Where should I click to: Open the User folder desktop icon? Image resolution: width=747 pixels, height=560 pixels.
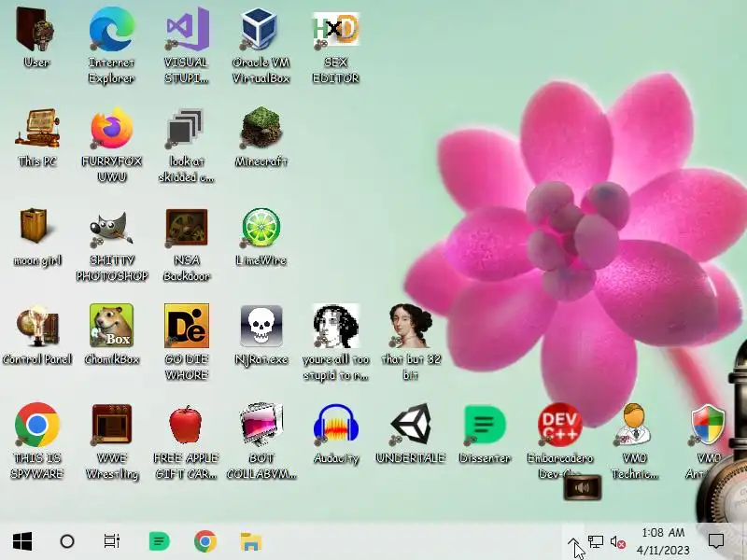coord(36,29)
